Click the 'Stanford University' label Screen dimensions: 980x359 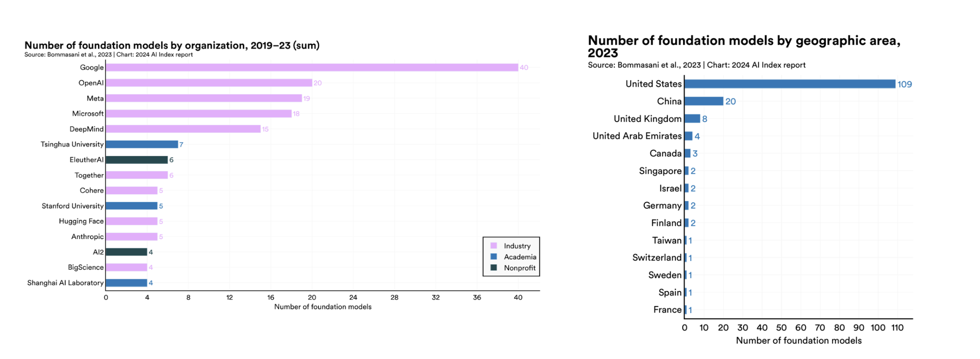[72, 206]
